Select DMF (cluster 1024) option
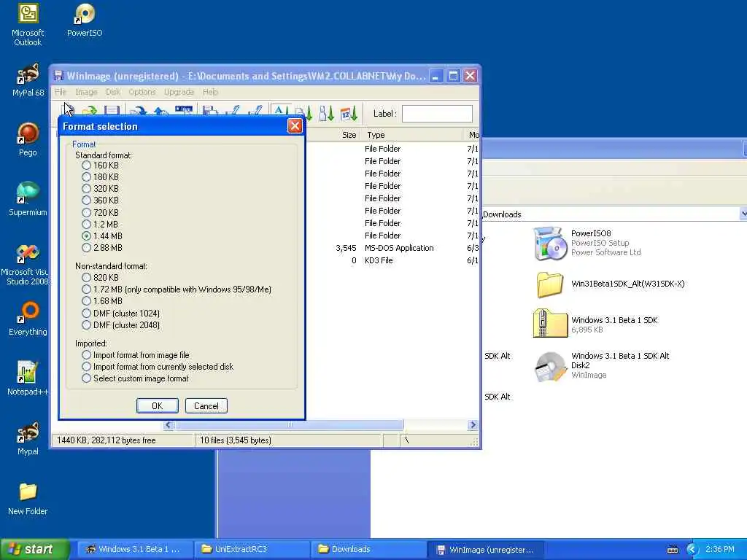 point(86,314)
